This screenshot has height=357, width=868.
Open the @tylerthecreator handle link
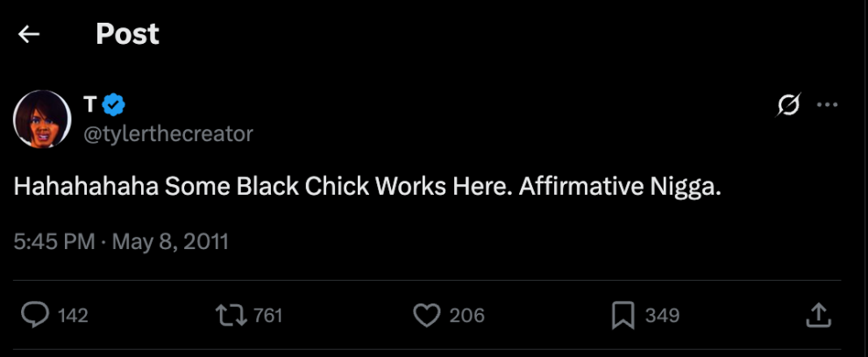pyautogui.click(x=167, y=133)
